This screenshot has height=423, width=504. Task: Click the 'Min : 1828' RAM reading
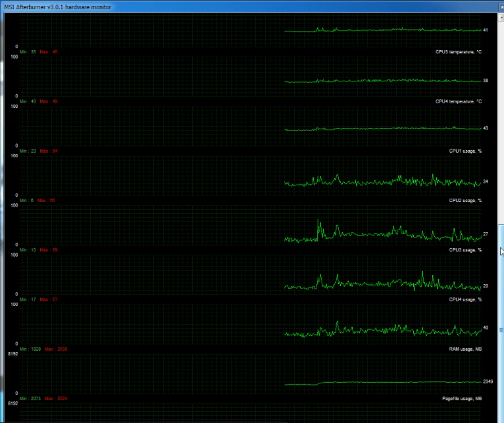click(30, 349)
